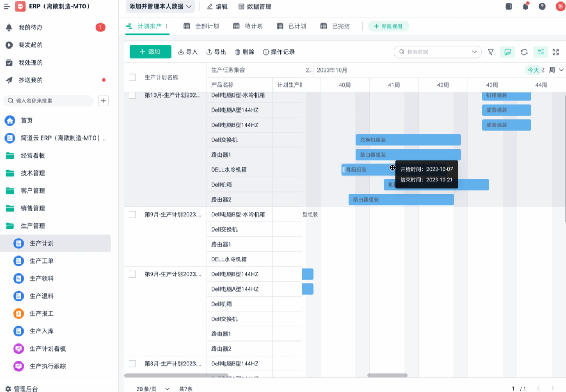
Task: Enter fullscreen with the expand icon
Action: click(x=556, y=52)
